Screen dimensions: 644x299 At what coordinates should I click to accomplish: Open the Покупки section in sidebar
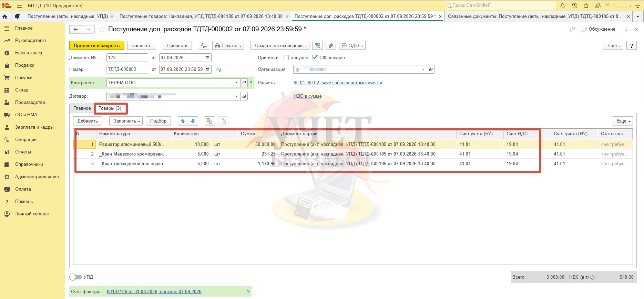pos(24,78)
